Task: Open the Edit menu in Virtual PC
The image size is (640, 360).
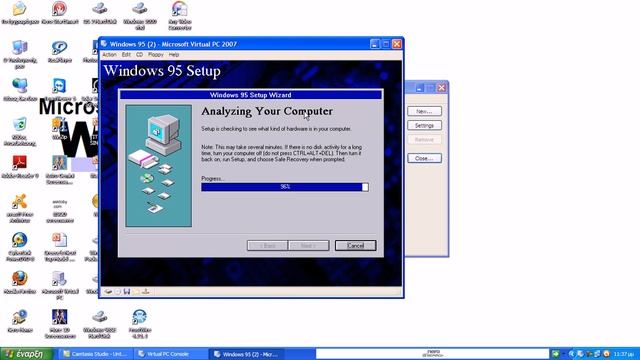Action: [126, 54]
